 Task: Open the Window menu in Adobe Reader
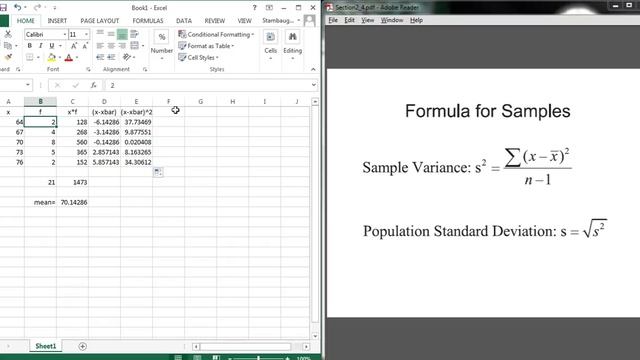(x=392, y=20)
